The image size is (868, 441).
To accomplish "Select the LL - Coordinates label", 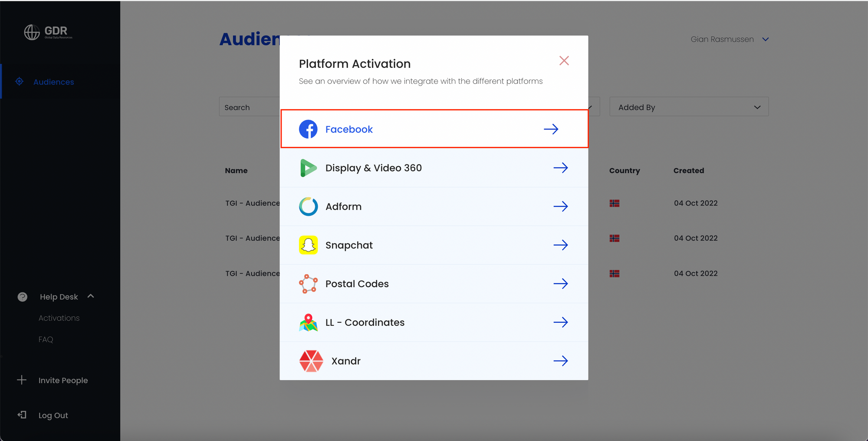I will point(365,322).
